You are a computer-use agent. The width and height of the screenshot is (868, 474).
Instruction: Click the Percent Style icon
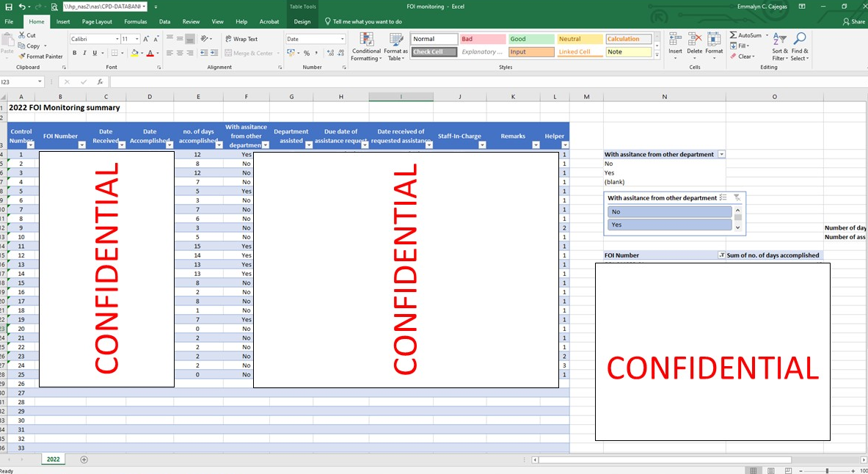click(x=306, y=53)
